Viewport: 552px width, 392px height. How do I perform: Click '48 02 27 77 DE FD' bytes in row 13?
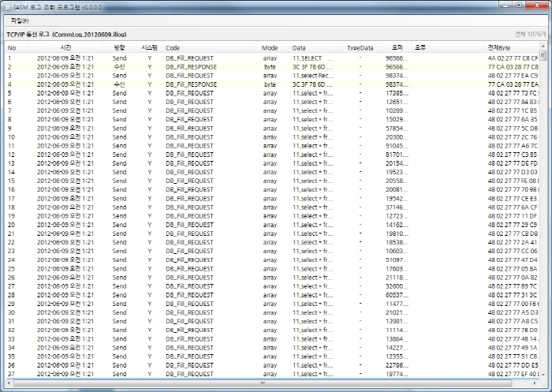(513, 163)
